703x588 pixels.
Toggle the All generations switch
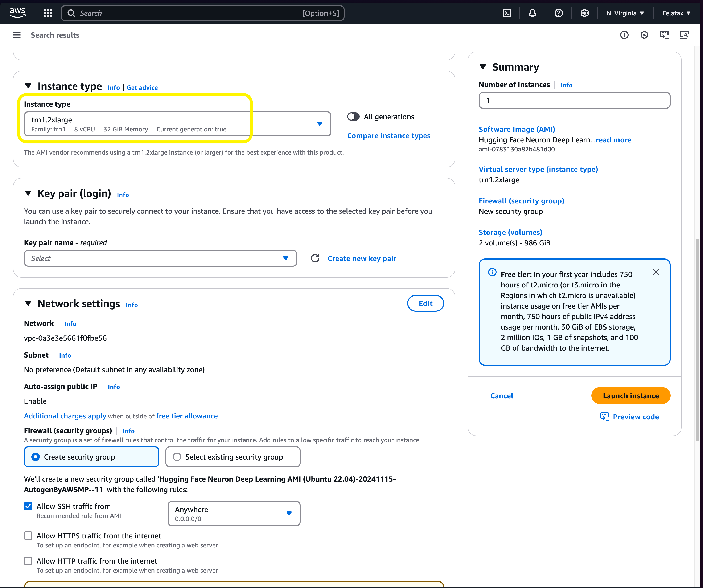click(x=353, y=117)
